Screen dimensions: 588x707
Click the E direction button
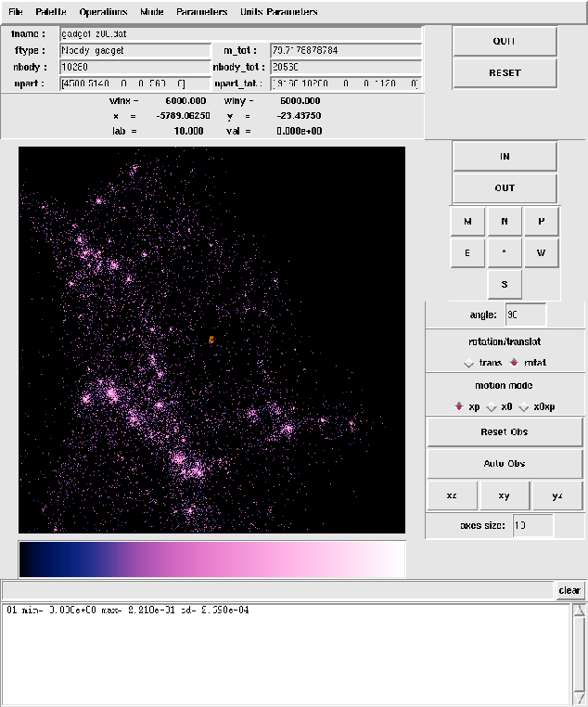pos(467,253)
